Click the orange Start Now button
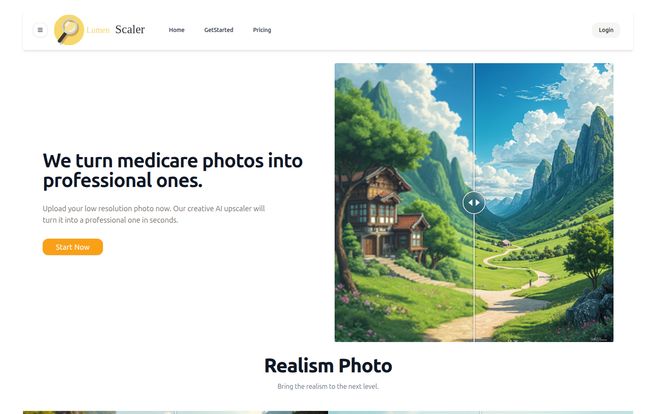650x414 pixels. click(x=73, y=247)
